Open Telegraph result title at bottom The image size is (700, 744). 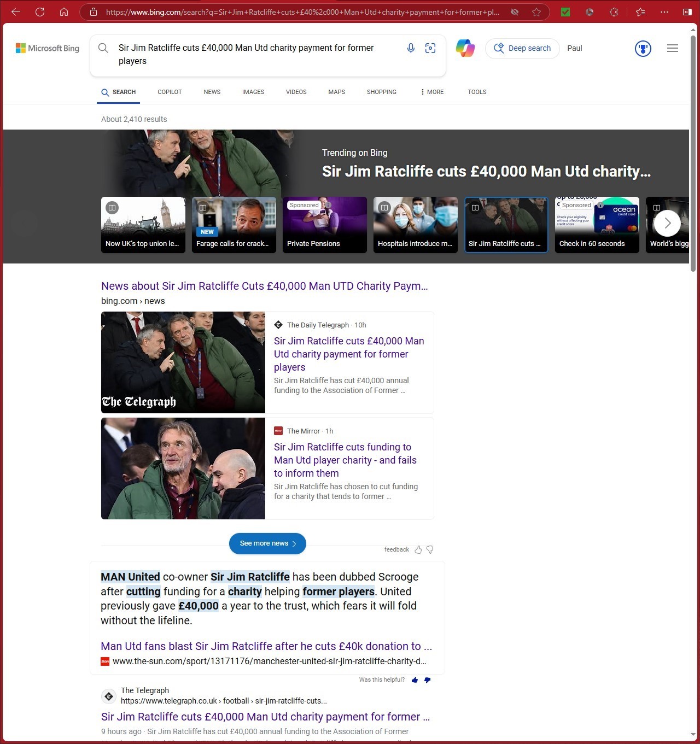(x=265, y=717)
